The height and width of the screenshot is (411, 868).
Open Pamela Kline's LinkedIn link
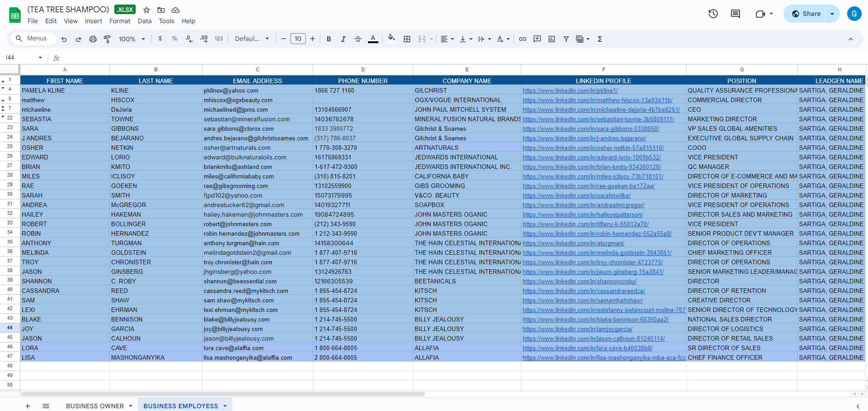tap(570, 91)
